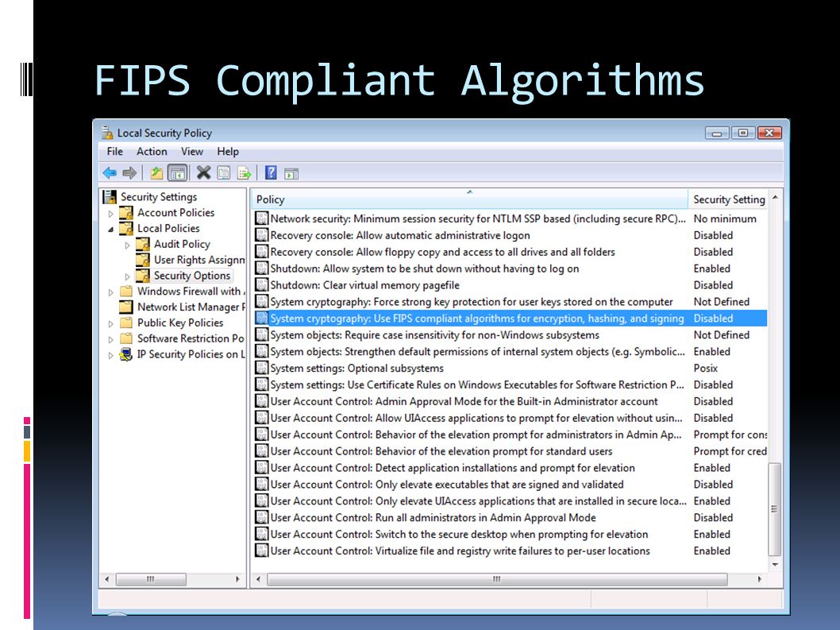Click the Software Restriction Policies folder icon
The height and width of the screenshot is (630, 840).
coord(126,338)
